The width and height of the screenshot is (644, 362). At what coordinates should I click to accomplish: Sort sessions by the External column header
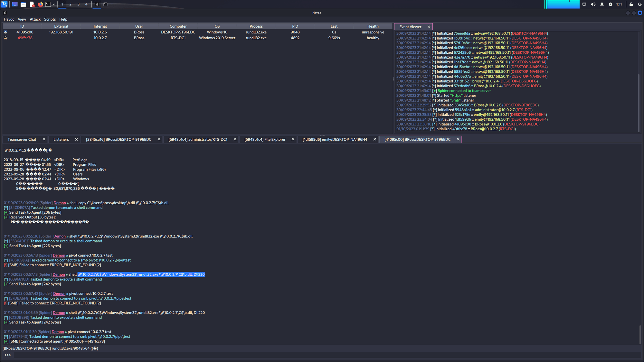(x=61, y=26)
